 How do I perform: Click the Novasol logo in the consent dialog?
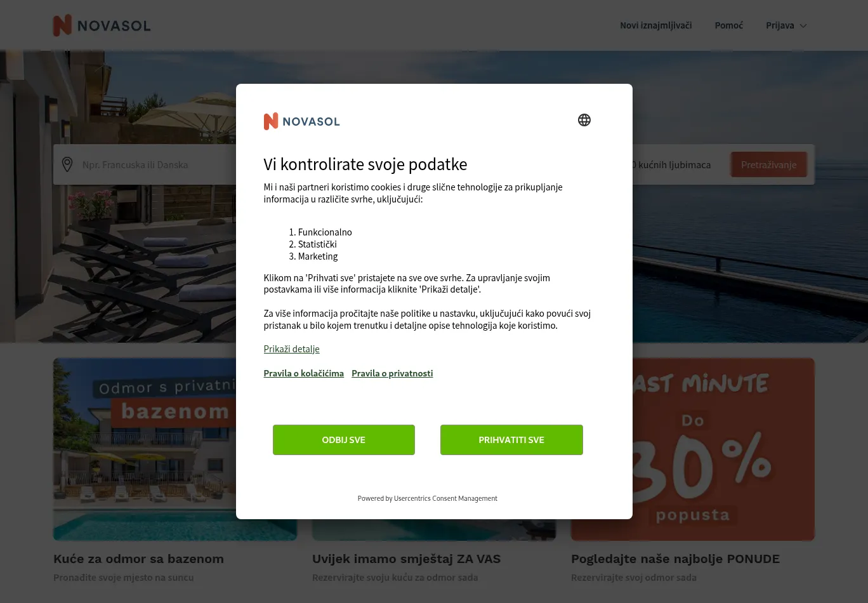301,121
